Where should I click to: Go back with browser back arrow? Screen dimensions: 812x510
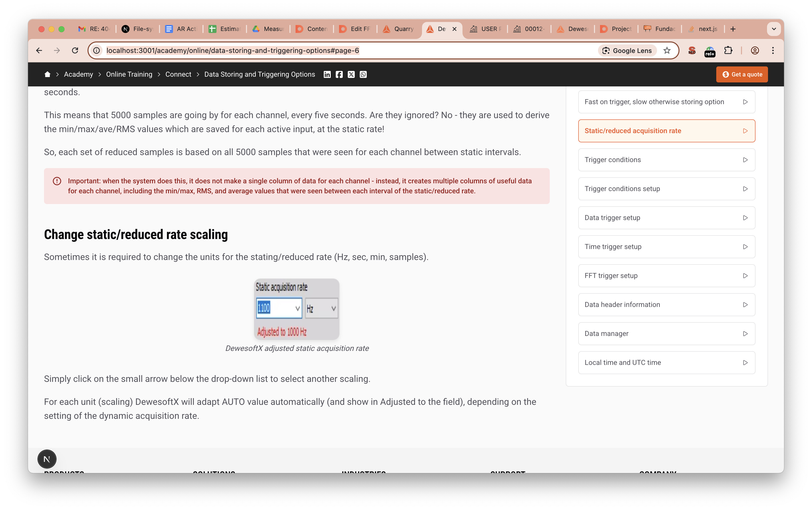pos(39,50)
